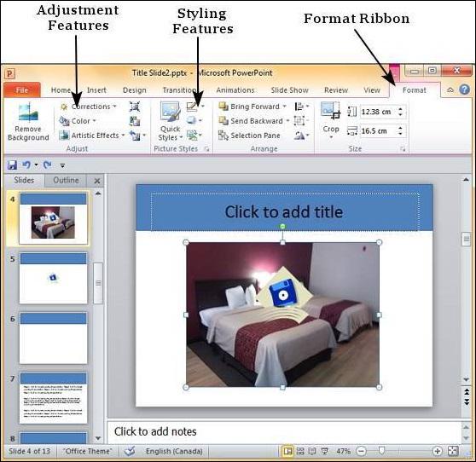The height and width of the screenshot is (462, 476).
Task: Start Slide Show view icon
Action: tap(324, 452)
